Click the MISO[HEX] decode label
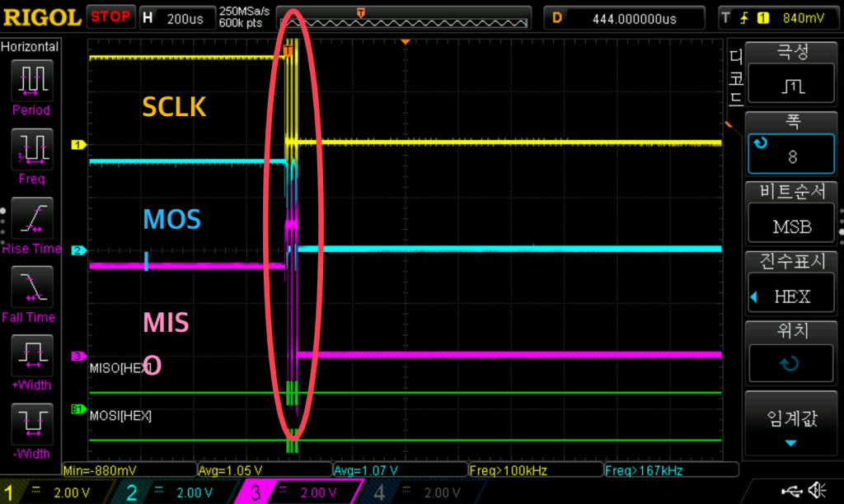844x504 pixels. 120,368
